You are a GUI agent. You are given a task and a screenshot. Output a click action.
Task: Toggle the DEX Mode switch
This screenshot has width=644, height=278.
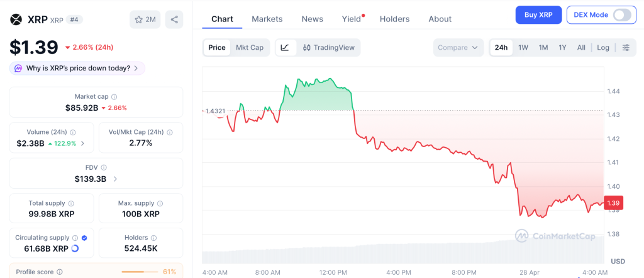[x=621, y=15]
